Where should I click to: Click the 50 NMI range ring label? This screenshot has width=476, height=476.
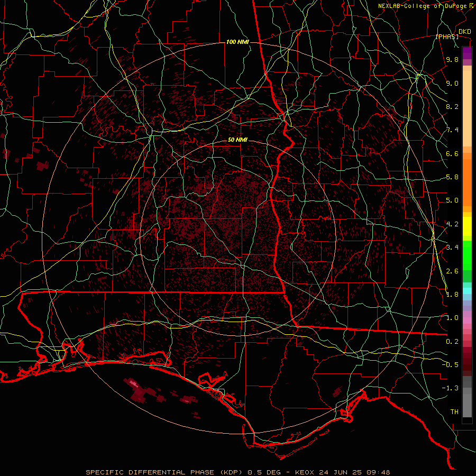click(237, 140)
